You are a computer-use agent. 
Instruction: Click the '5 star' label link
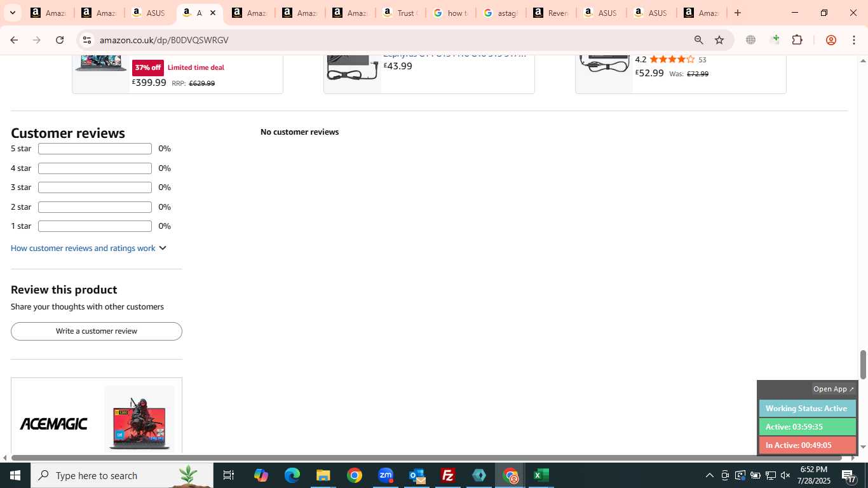[x=21, y=149]
